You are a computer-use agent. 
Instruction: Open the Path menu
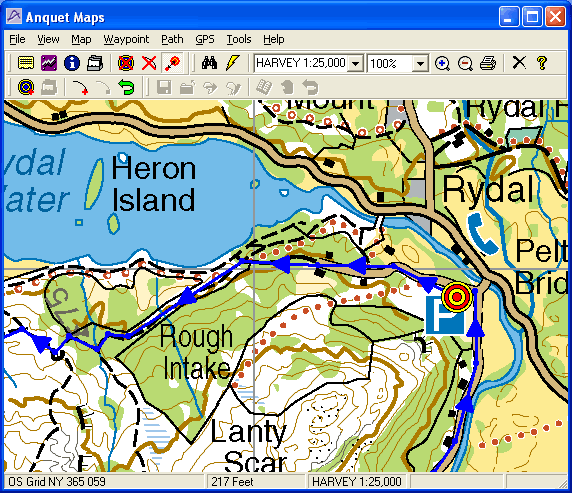pyautogui.click(x=172, y=39)
